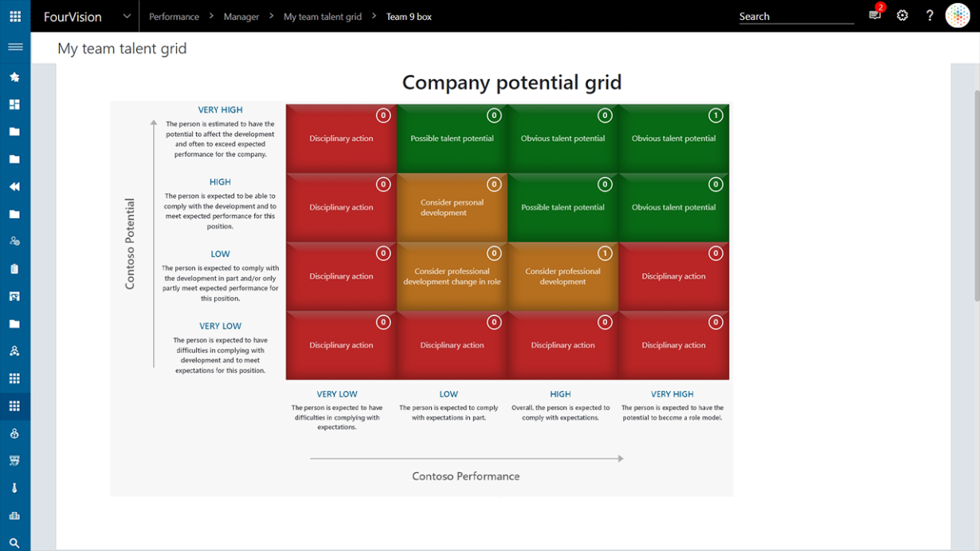Open the FourVision workspace dropdown chevron
Viewport: 980px width, 551px height.
click(x=126, y=16)
